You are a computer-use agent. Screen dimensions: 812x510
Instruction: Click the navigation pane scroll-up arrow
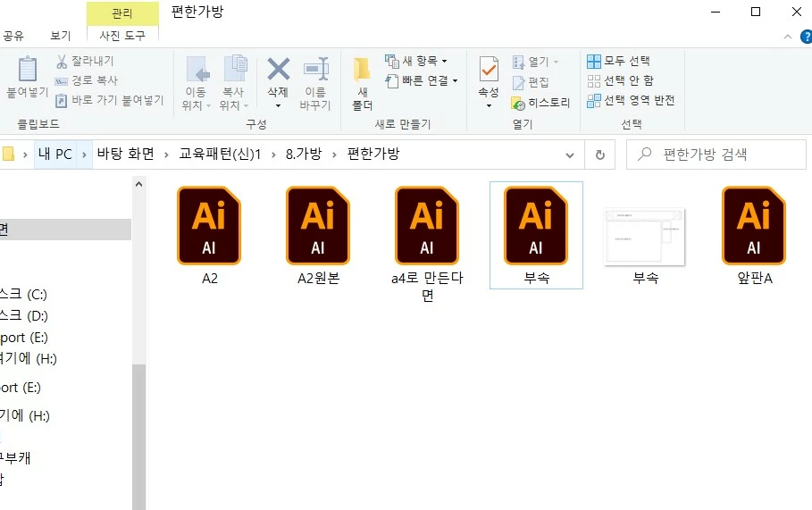click(138, 184)
